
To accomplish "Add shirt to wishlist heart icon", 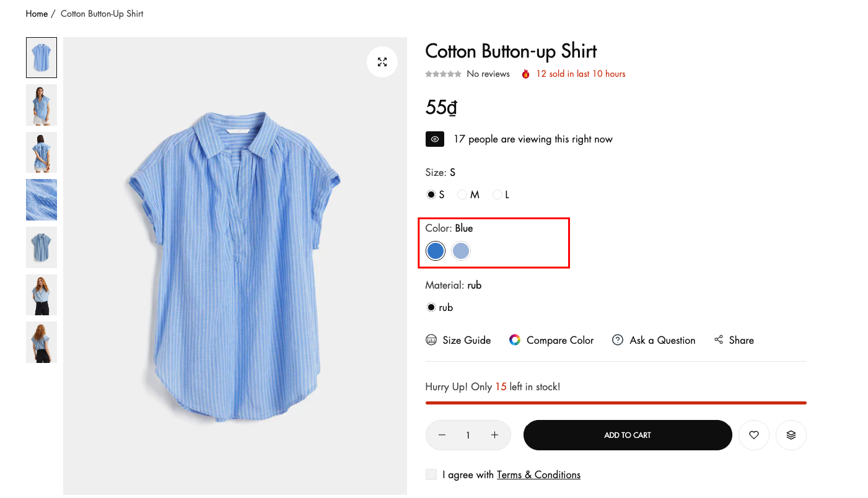I will (753, 435).
